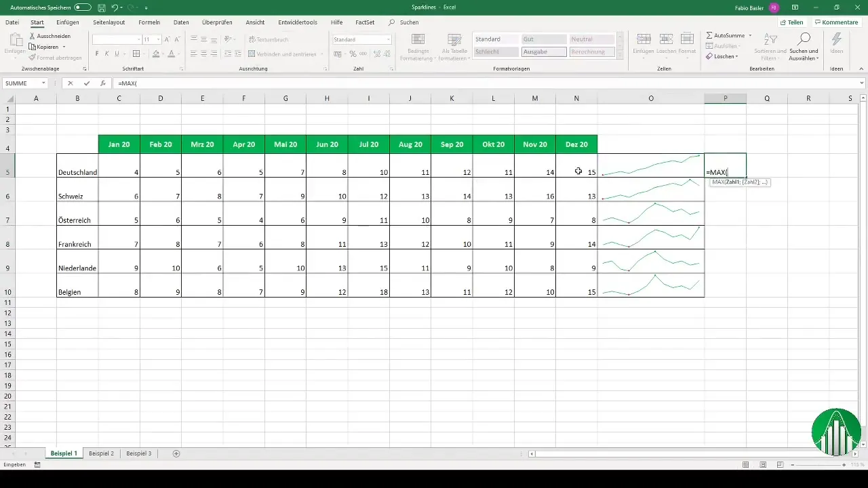868x488 pixels.
Task: Click the AutoSumme button
Action: point(725,35)
